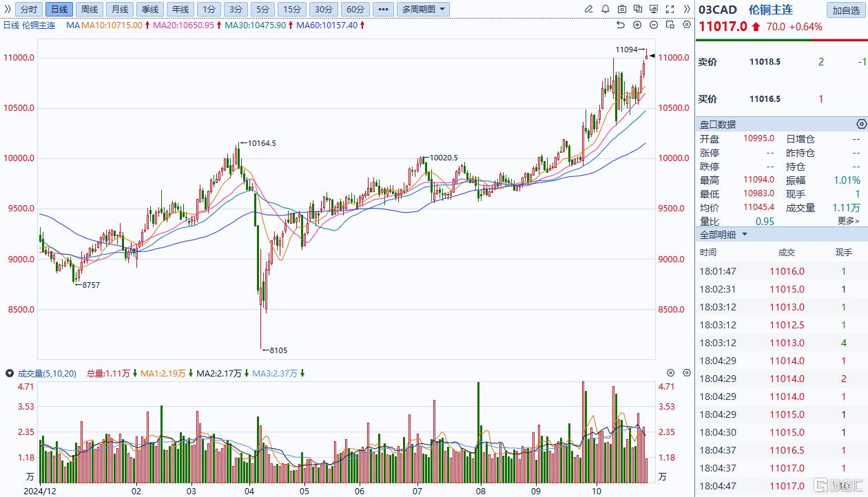Viewport: 868px width, 497px height.
Task: Select the 60分 period tab
Action: point(355,10)
